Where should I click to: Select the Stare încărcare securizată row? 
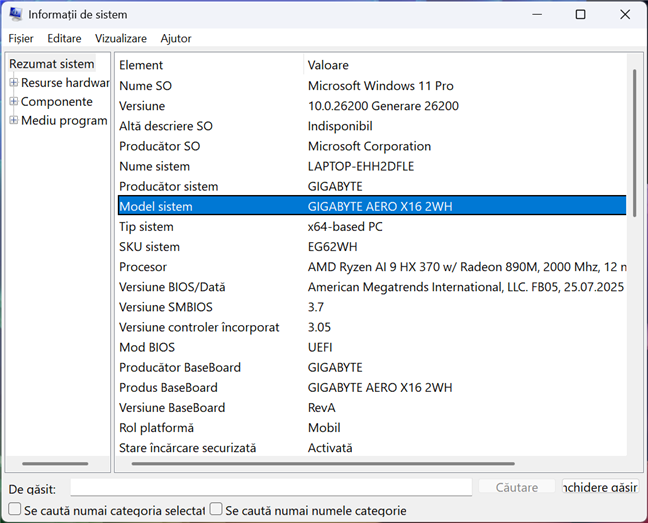click(372, 448)
